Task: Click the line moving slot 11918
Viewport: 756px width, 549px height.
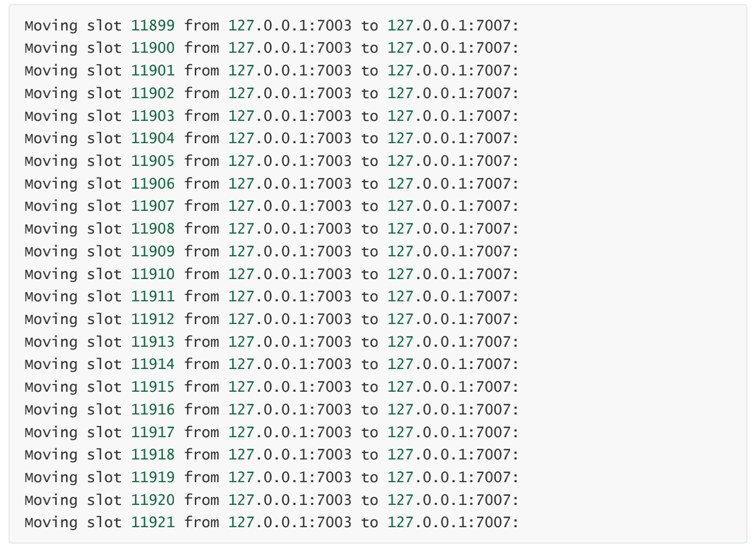Action: (x=272, y=455)
